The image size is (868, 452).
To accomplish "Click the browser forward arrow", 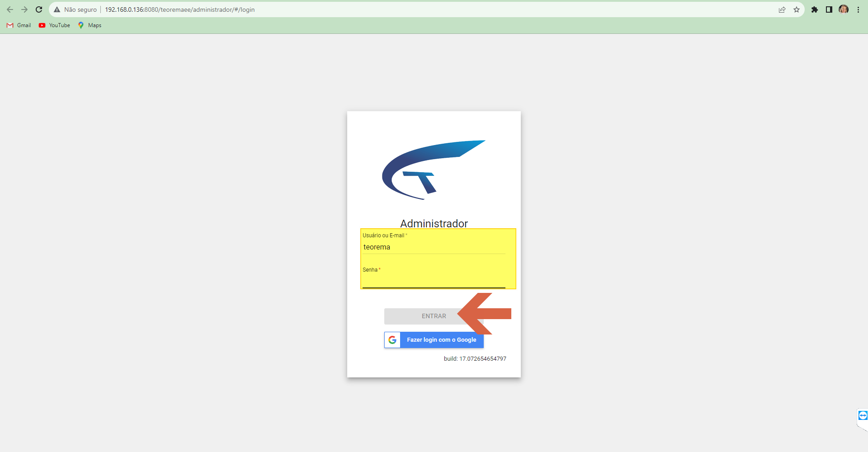I will pos(24,9).
